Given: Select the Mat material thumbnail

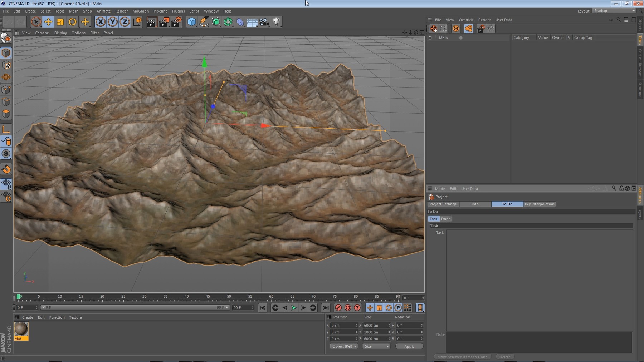Looking at the screenshot, I should [21, 329].
